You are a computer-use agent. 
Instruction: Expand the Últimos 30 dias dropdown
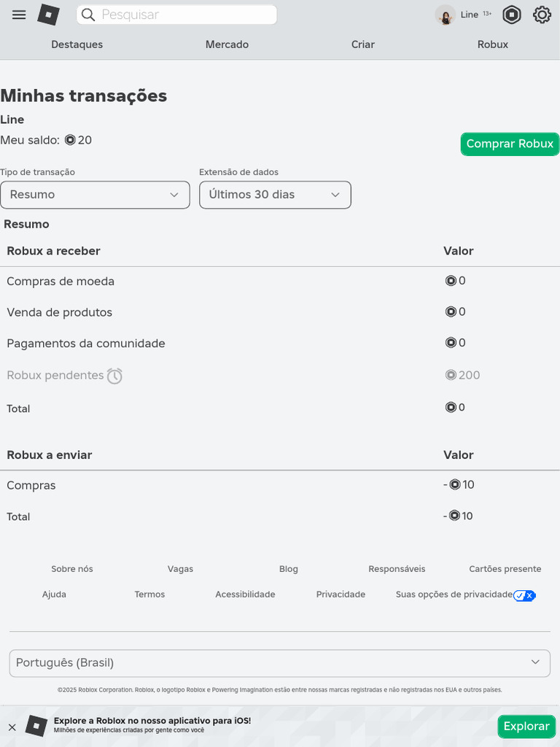click(x=275, y=195)
